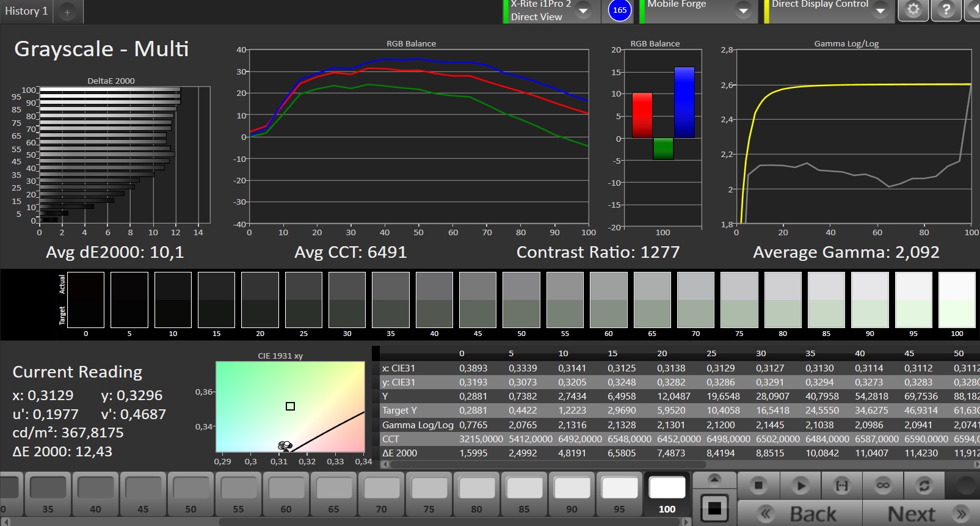Click the Actual/Target swatch labeled 100
Image resolution: width=980 pixels, height=526 pixels.
click(x=957, y=300)
